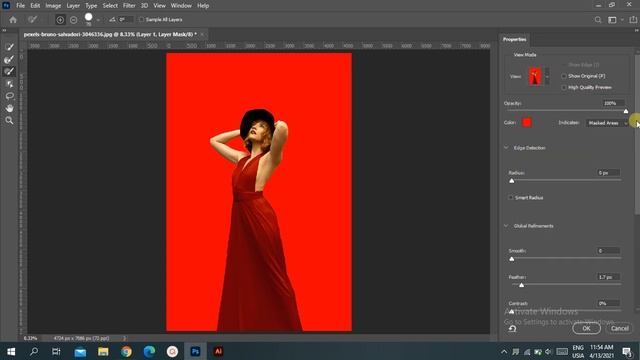
Task: Choose Add to selection mode
Action: click(60, 20)
